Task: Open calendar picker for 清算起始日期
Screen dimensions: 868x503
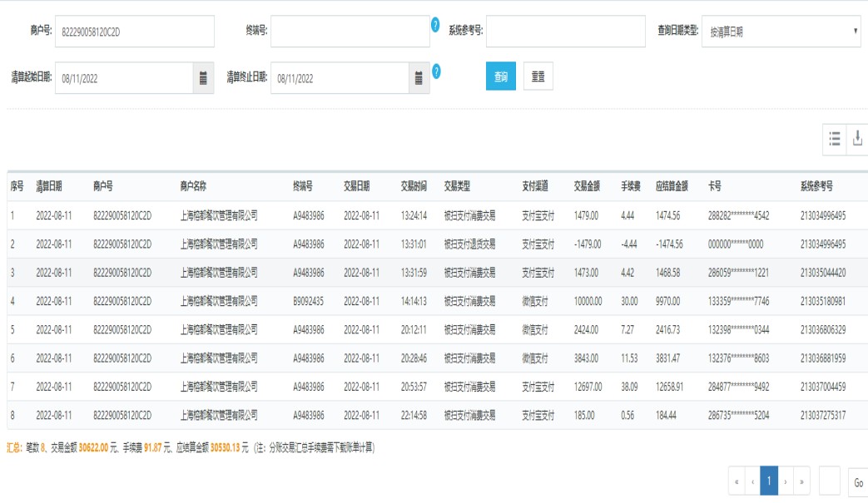Action: coord(203,78)
